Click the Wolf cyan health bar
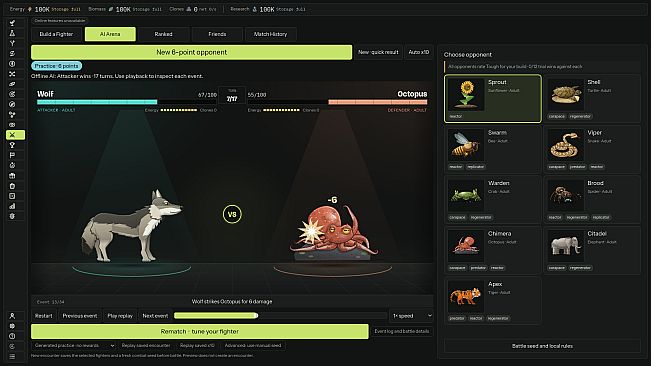The height and width of the screenshot is (366, 651). [x=97, y=102]
